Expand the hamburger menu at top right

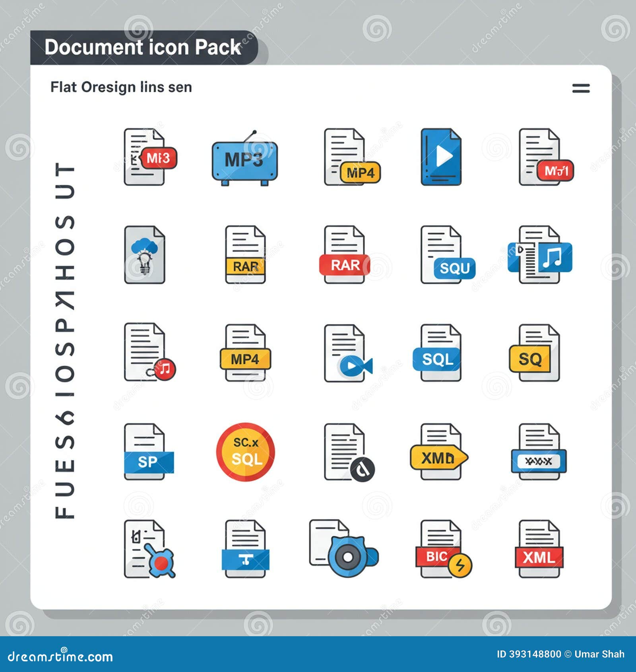pos(580,89)
